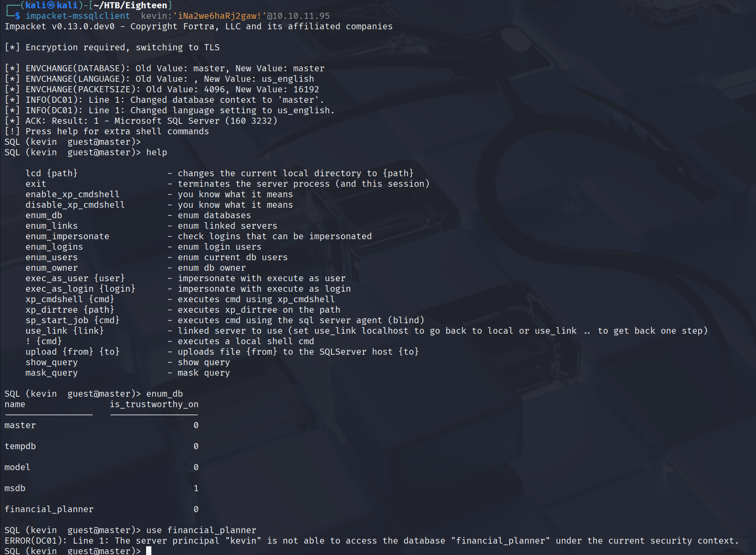This screenshot has width=756, height=555.
Task: Click the 'tempdb' database row name
Action: [20, 446]
